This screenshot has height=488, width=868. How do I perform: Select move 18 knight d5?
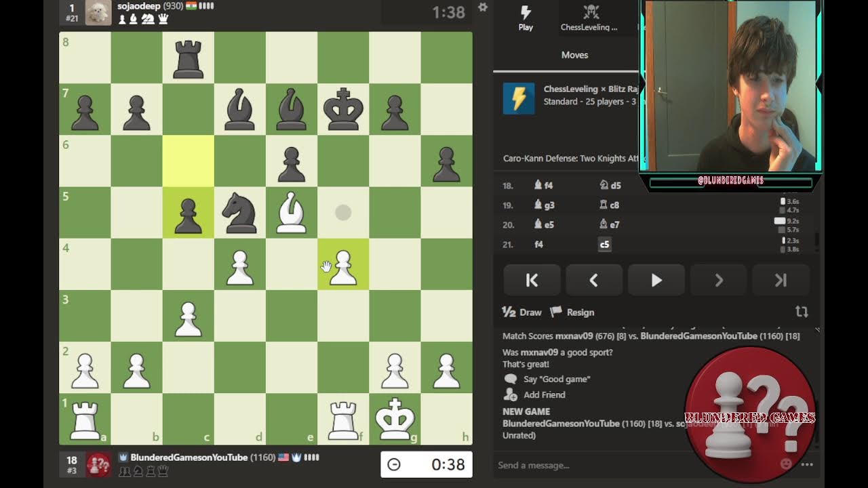click(610, 185)
